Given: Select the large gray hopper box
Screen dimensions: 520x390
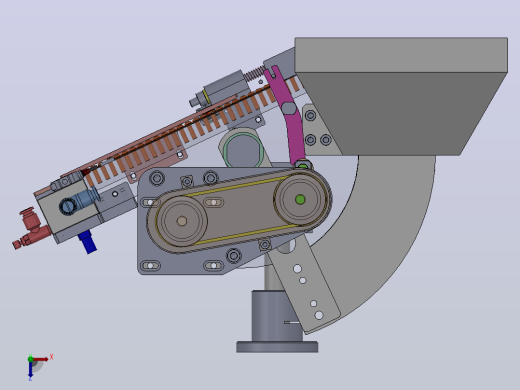Looking at the screenshot, I should click(x=400, y=97).
